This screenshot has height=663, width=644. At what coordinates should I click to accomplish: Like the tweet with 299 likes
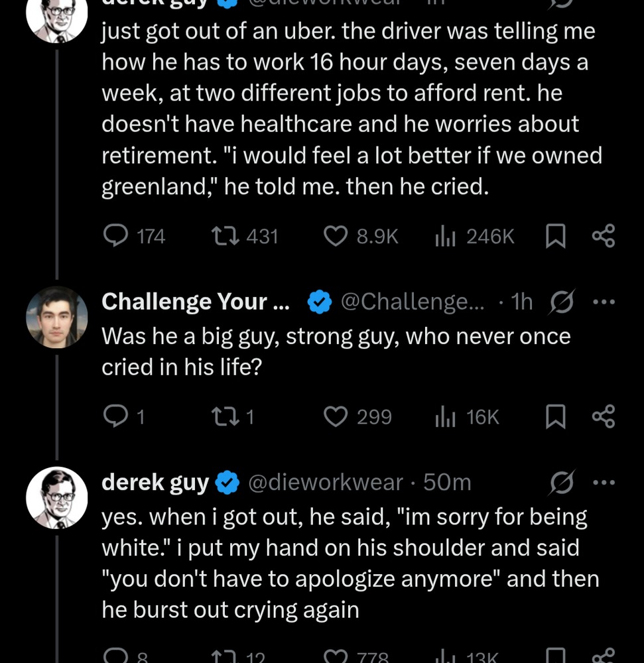(336, 416)
